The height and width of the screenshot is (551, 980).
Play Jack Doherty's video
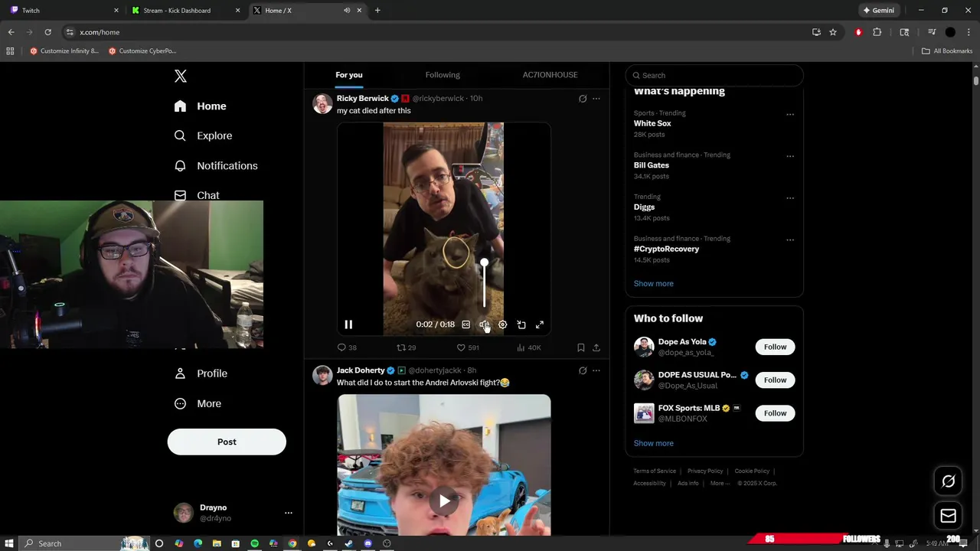444,501
